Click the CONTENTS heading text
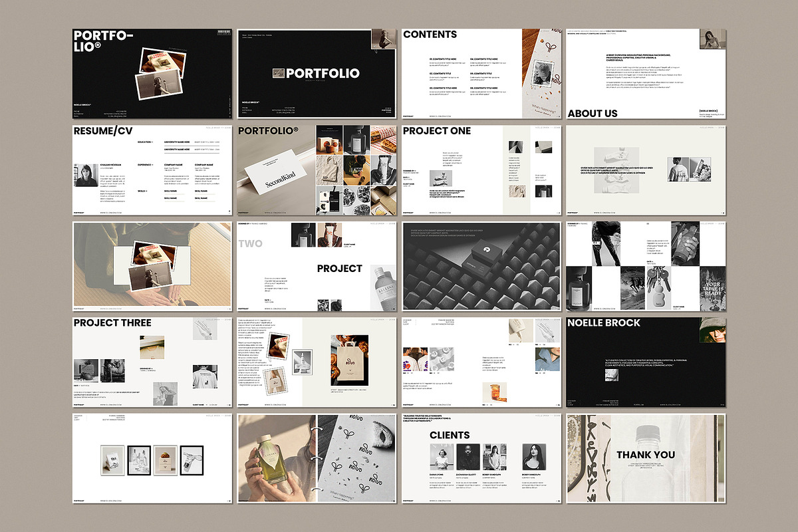The width and height of the screenshot is (798, 532). point(430,35)
